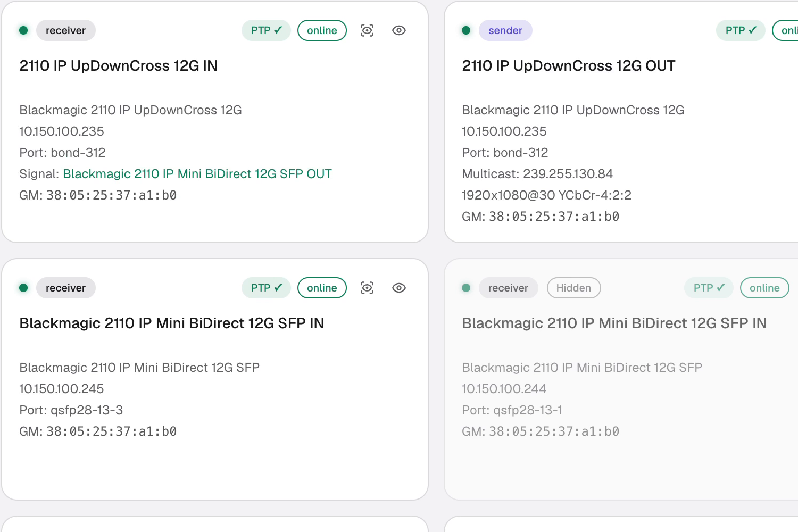The width and height of the screenshot is (798, 532).
Task: Click green status dot on UpDownCross 12G IN card
Action: [23, 30]
